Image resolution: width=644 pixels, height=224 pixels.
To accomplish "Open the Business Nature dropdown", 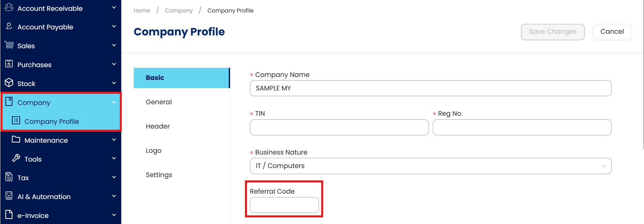I will pos(430,166).
